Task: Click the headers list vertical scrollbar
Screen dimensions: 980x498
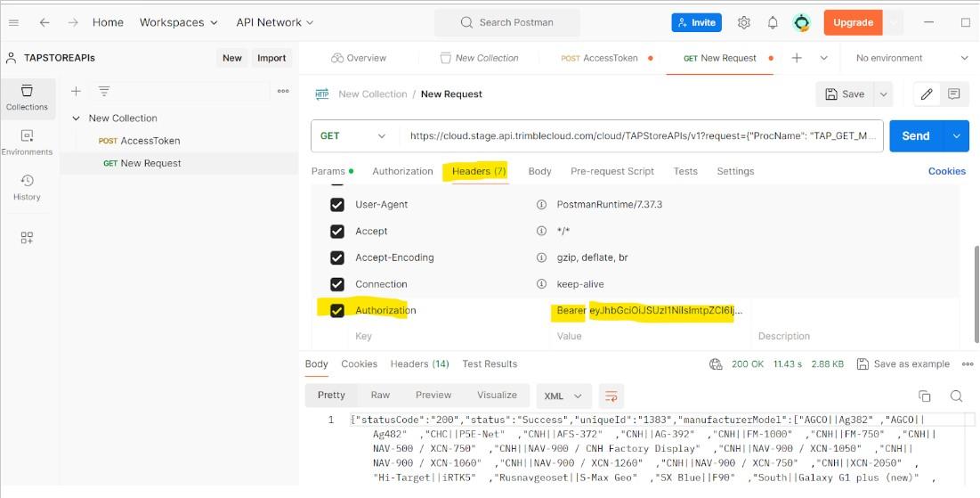Action: (976, 294)
